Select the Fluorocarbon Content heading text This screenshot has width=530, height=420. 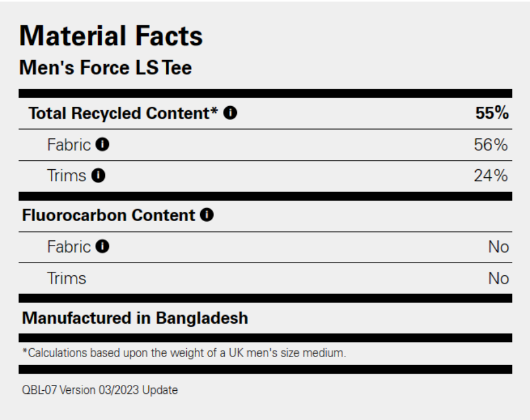(x=109, y=215)
